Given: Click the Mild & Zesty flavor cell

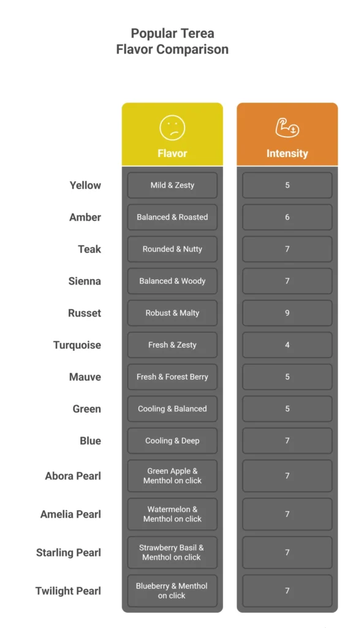Looking at the screenshot, I should point(172,185).
